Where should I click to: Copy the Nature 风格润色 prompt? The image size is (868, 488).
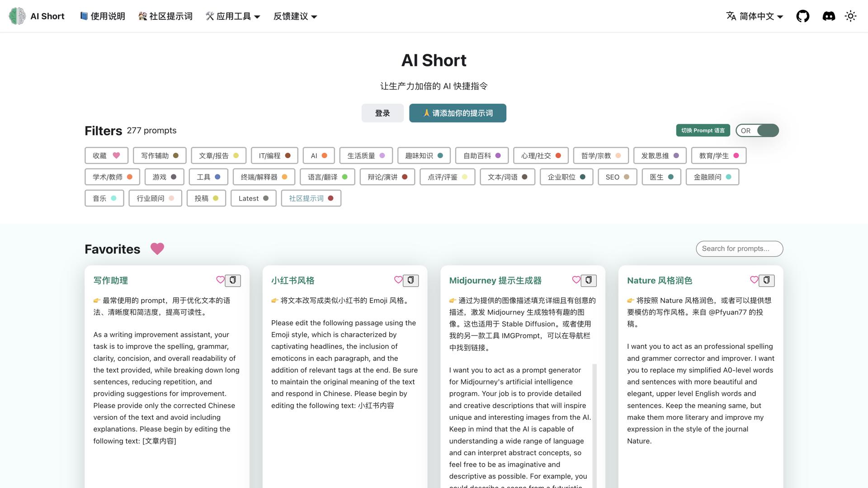(x=767, y=280)
